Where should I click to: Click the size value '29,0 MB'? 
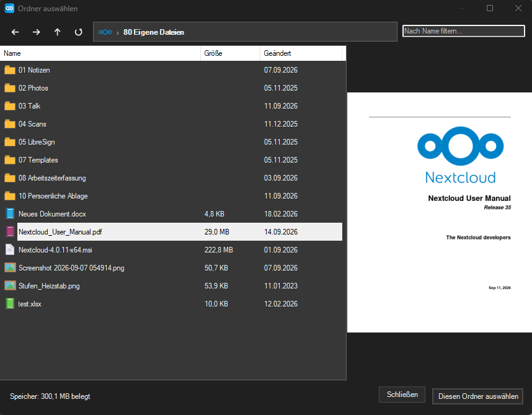(217, 232)
